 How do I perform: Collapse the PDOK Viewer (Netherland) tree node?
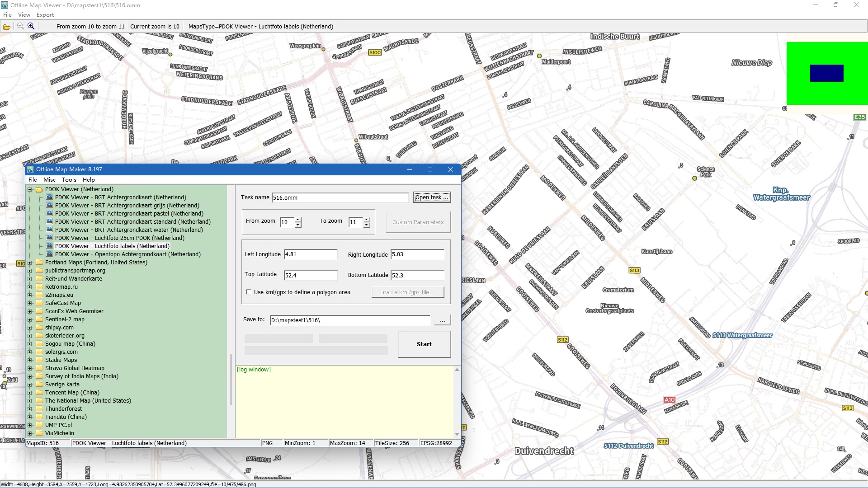(x=30, y=190)
